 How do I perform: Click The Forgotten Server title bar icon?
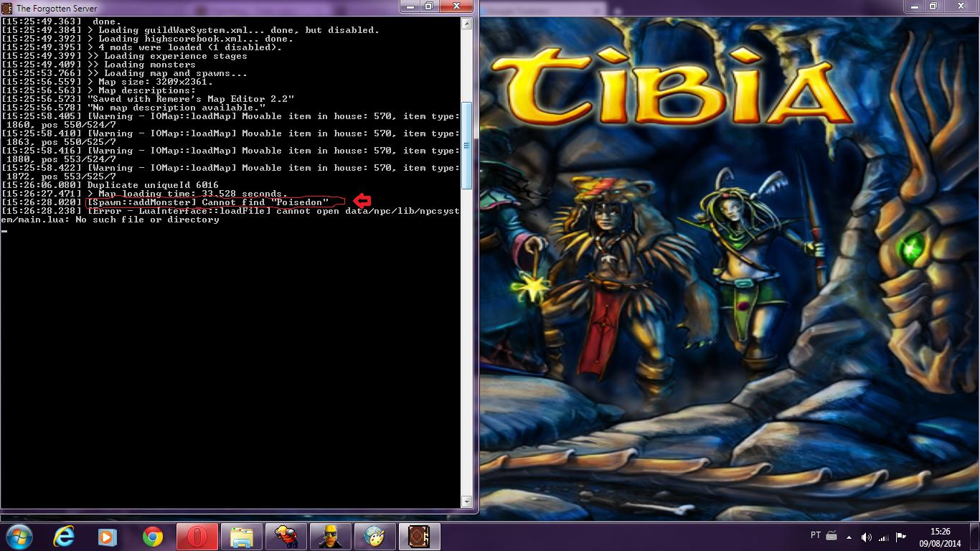click(x=7, y=8)
